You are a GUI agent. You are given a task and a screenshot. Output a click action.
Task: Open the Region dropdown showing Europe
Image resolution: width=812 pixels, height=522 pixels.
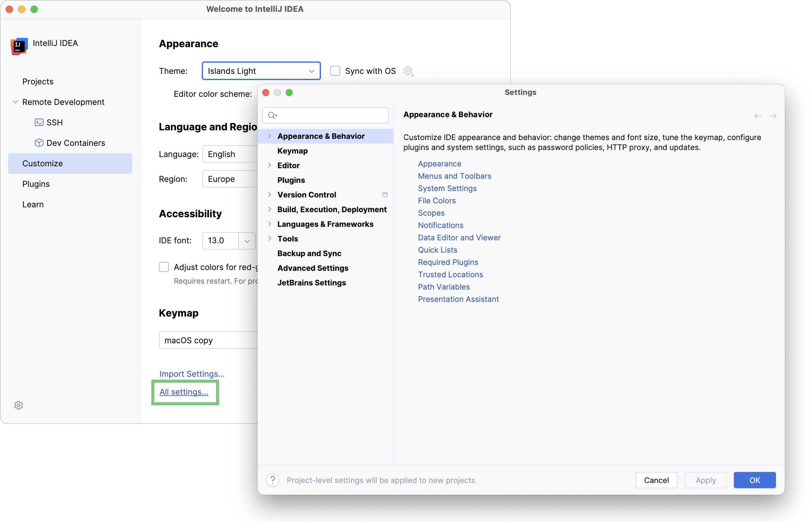pos(230,179)
